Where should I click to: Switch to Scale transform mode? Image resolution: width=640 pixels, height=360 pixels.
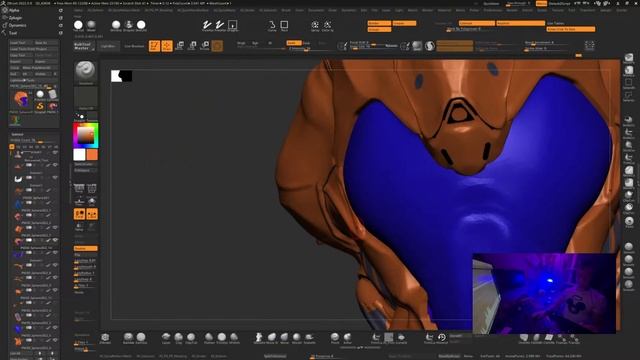(192, 46)
